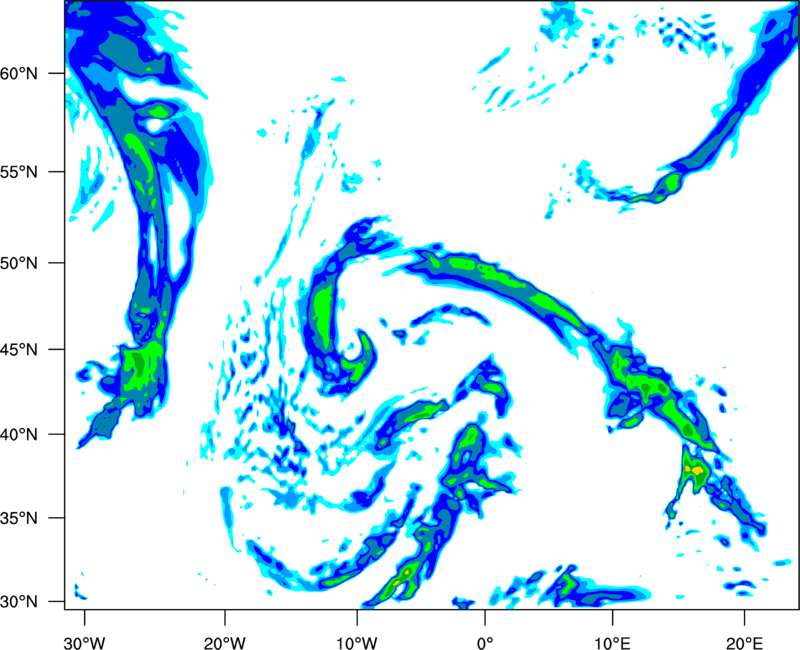Click the 50°N latitude label
Viewport: 800px width, 650px height.
coord(19,263)
